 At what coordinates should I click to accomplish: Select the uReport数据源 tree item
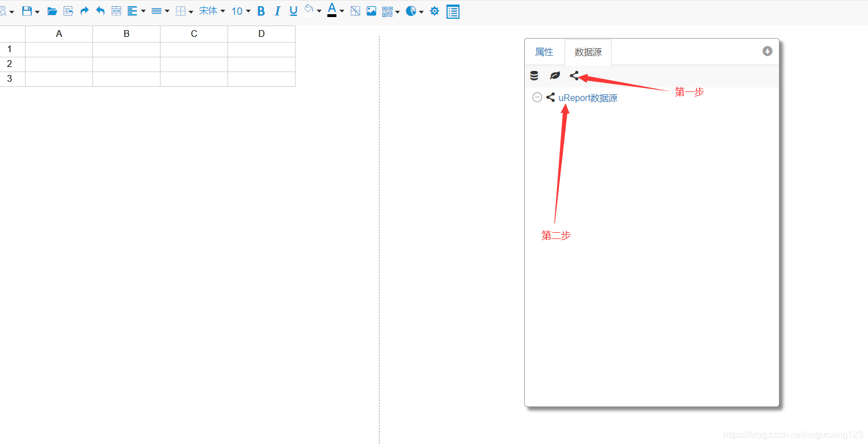(x=588, y=98)
